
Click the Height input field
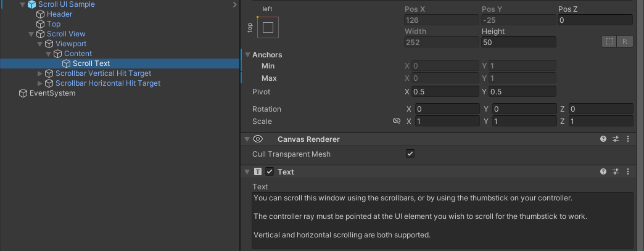[518, 42]
